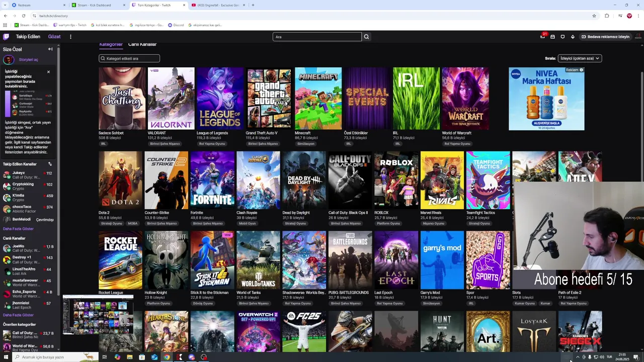The image size is (644, 362).
Task: Click the Twitch logo home icon
Action: [6, 37]
